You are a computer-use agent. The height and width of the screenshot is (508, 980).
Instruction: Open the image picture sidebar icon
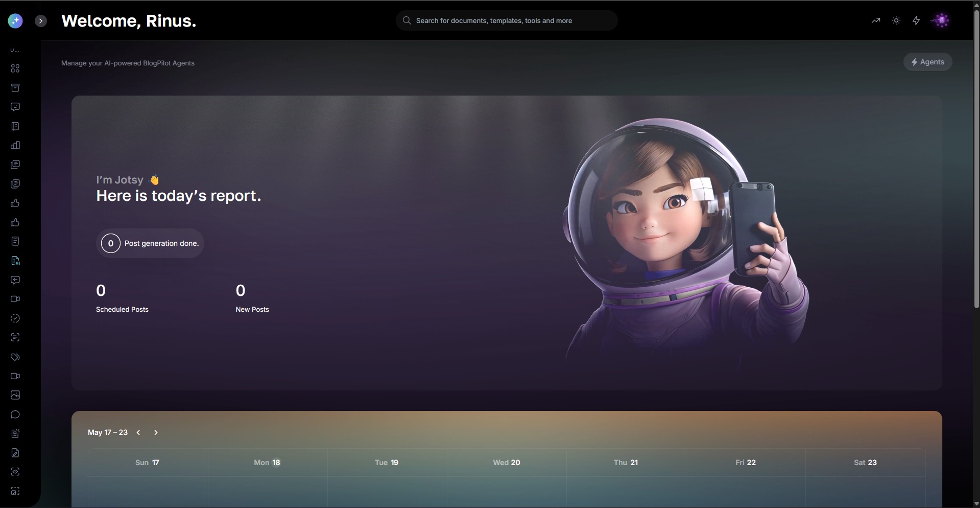pyautogui.click(x=15, y=395)
